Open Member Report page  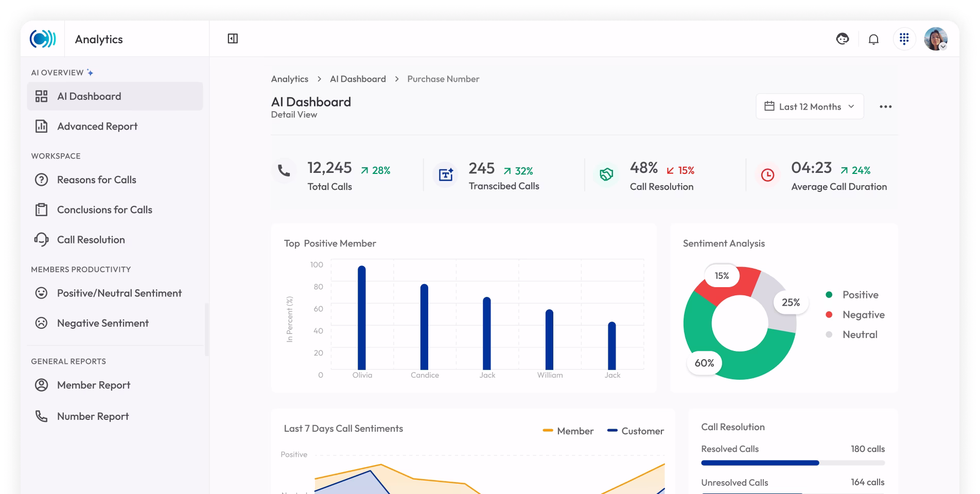point(115,385)
